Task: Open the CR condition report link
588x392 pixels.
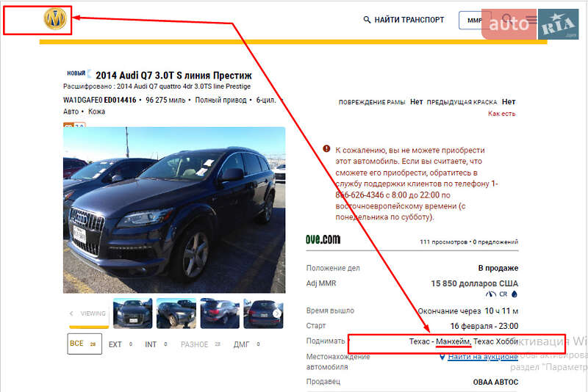Action: tap(503, 294)
